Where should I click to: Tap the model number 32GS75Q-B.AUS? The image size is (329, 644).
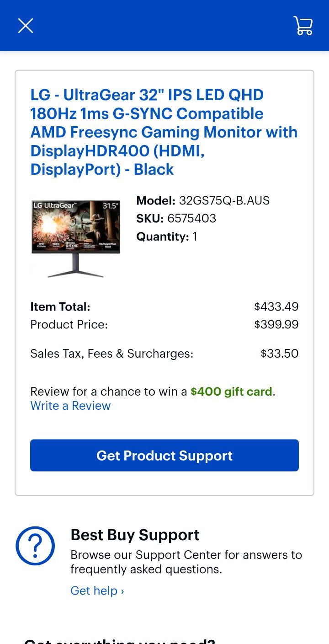click(x=224, y=200)
